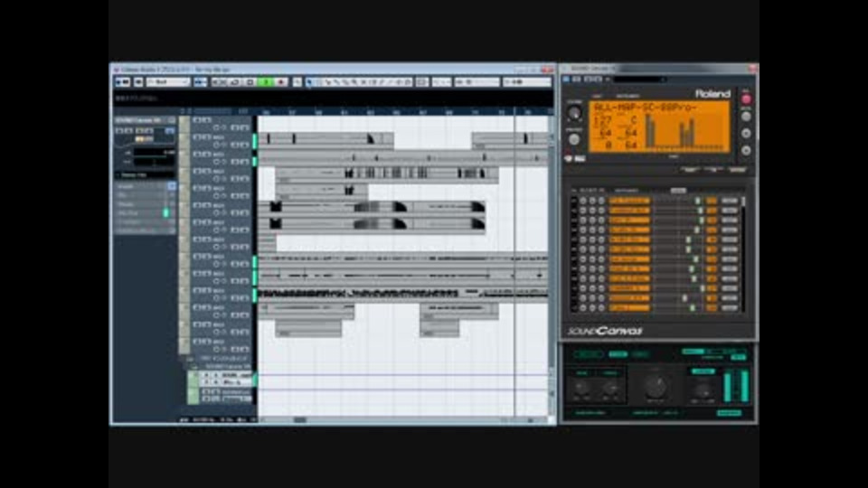The height and width of the screenshot is (488, 868).
Task: Toggle third round button on Part 5 row
Action: [x=601, y=239]
